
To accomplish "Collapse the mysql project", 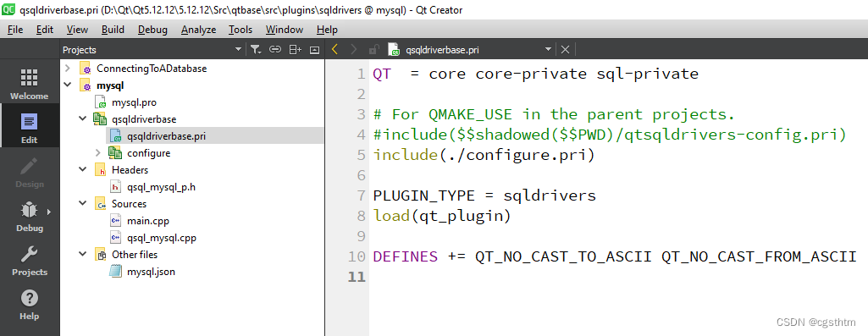I will tap(68, 85).
